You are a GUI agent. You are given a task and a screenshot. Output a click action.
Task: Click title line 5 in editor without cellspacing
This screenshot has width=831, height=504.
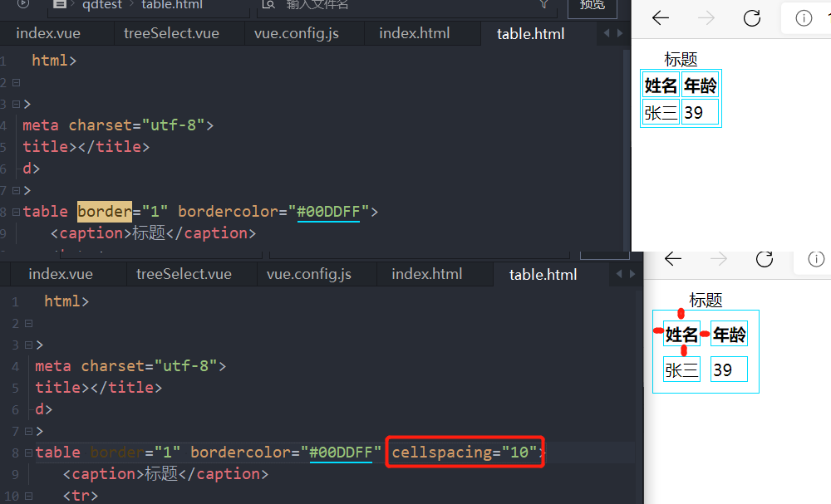(86, 147)
